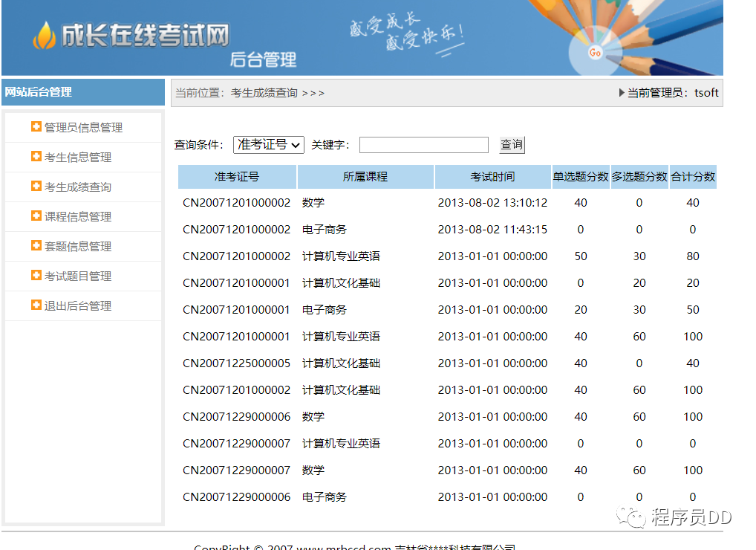
Task: Open 考试题目管理 menu item
Action: click(x=78, y=276)
